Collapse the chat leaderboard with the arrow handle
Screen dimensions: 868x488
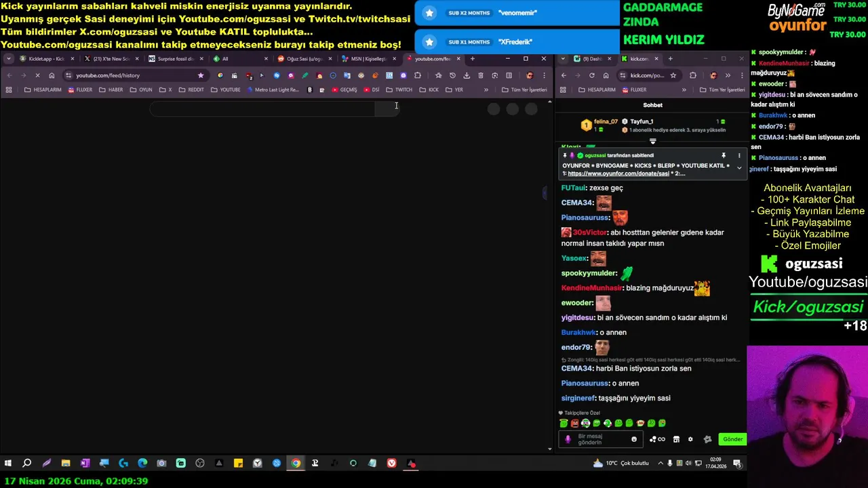coord(653,142)
